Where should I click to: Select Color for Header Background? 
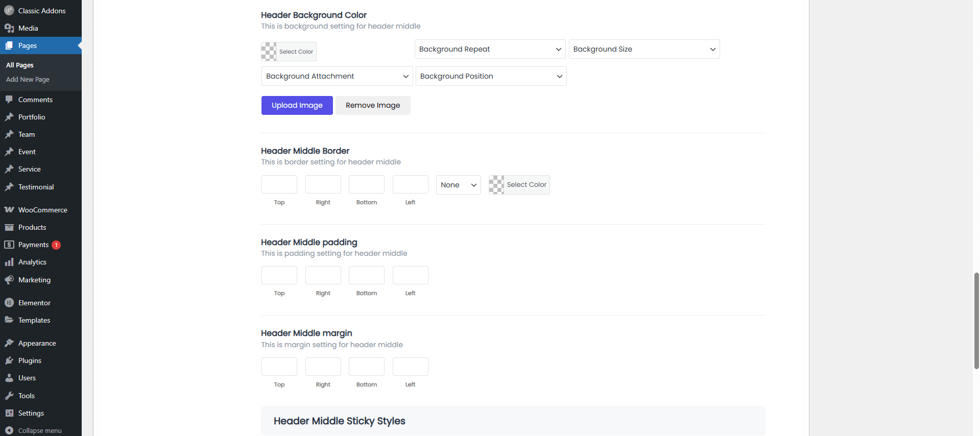pos(289,52)
